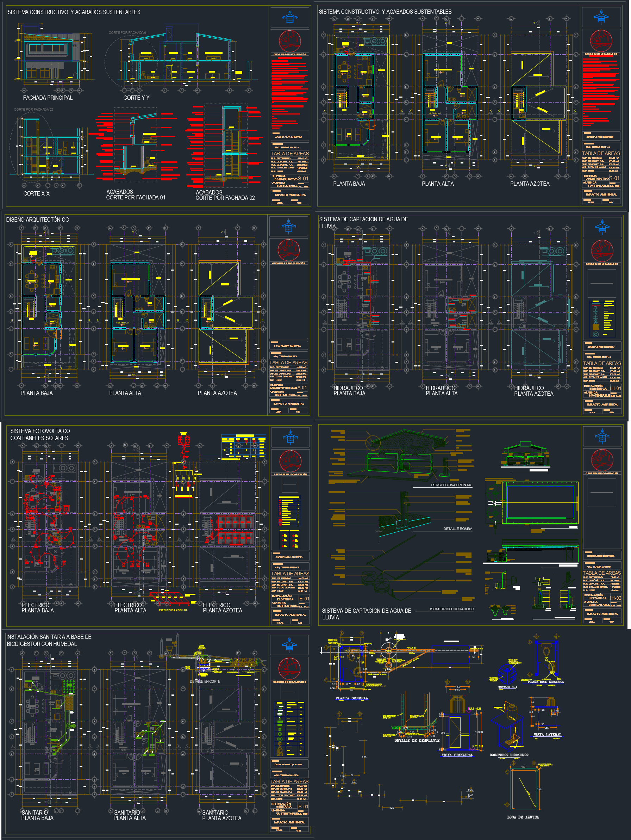
Task: Select the TABLA DE AREAS heading on sheet IS-01
Action: tap(289, 782)
